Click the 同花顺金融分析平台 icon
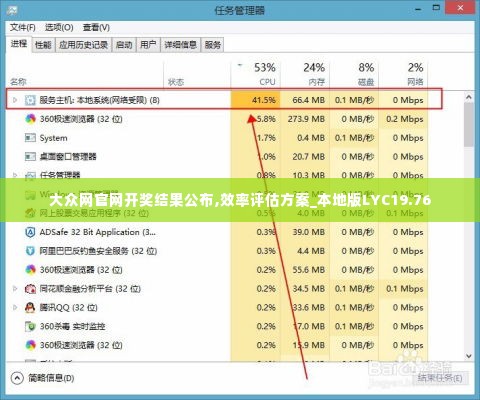Viewport: 480px width, 400px height. (x=30, y=289)
